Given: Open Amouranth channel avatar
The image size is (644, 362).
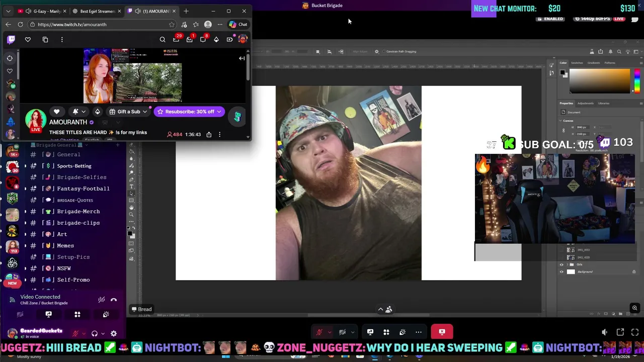Looking at the screenshot, I should coord(36,120).
